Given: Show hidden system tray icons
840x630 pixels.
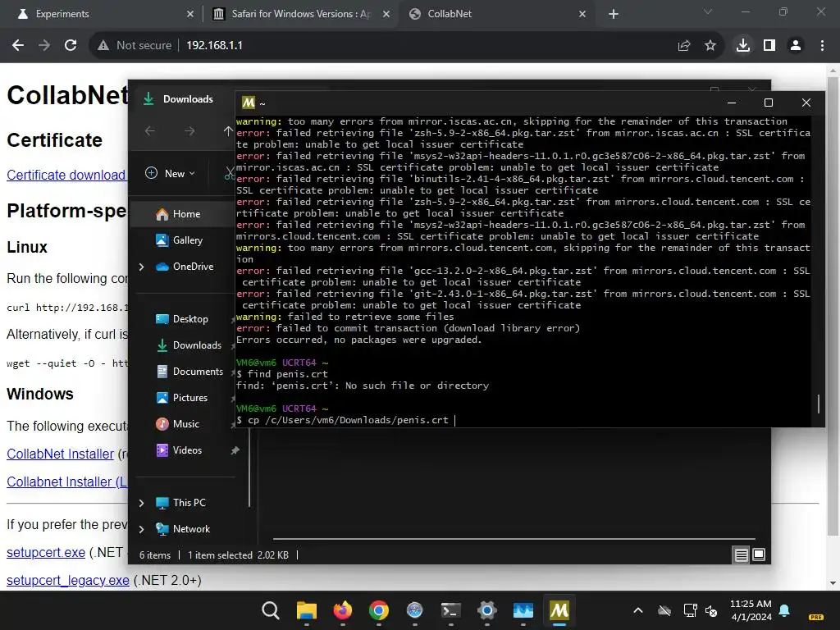Looking at the screenshot, I should (x=638, y=610).
